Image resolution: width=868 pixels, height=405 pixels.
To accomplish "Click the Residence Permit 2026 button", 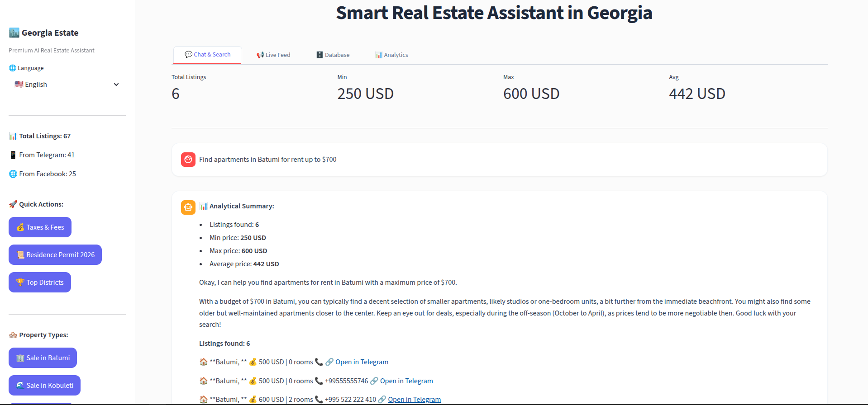I will [x=55, y=255].
